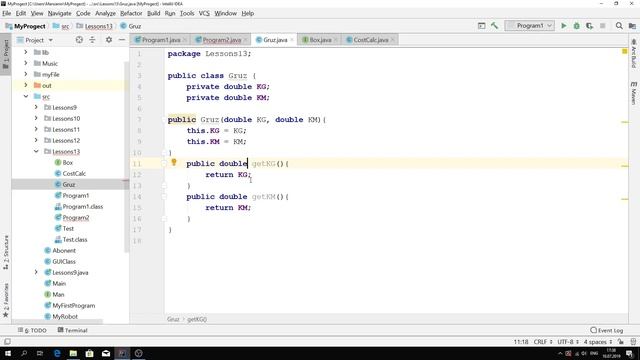Open the 4 spaces indent selector
Screen dimensions: 640x360
598,342
